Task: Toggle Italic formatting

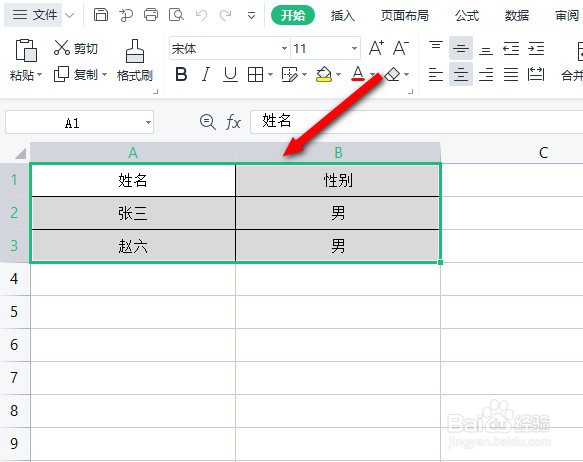Action: click(205, 74)
